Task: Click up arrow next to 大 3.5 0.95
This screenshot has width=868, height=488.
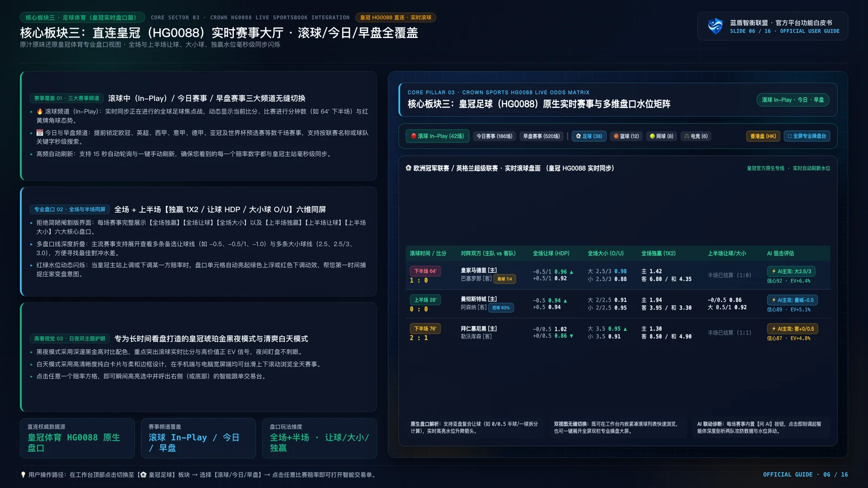Action: click(x=625, y=329)
